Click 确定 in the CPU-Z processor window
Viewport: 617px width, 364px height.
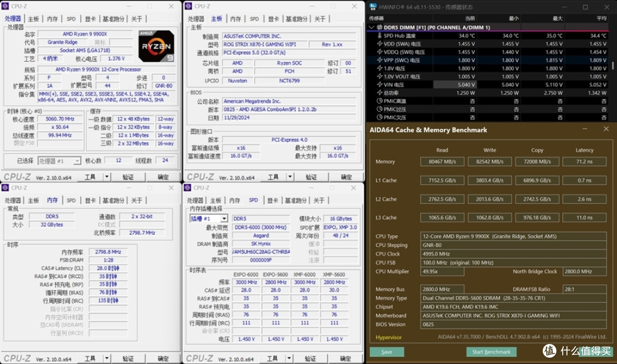tap(163, 177)
